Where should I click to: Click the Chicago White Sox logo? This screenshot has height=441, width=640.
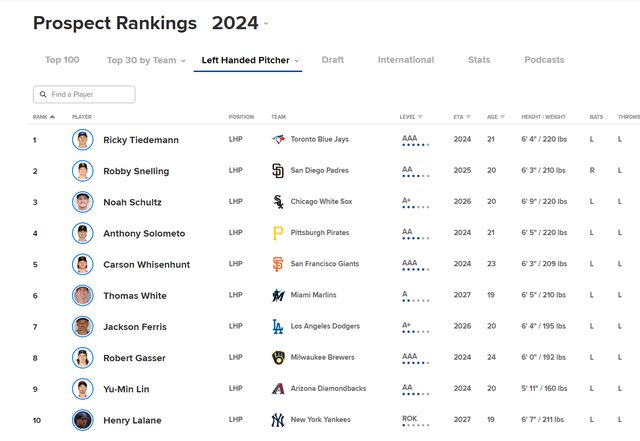coord(278,202)
